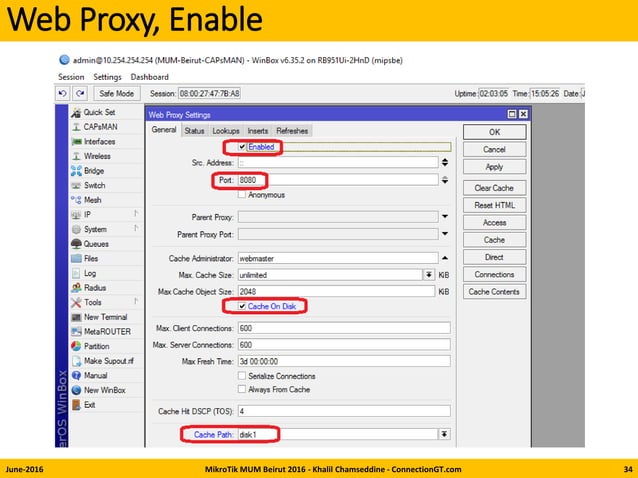
Task: Open the Log sidebar icon
Action: 76,273
